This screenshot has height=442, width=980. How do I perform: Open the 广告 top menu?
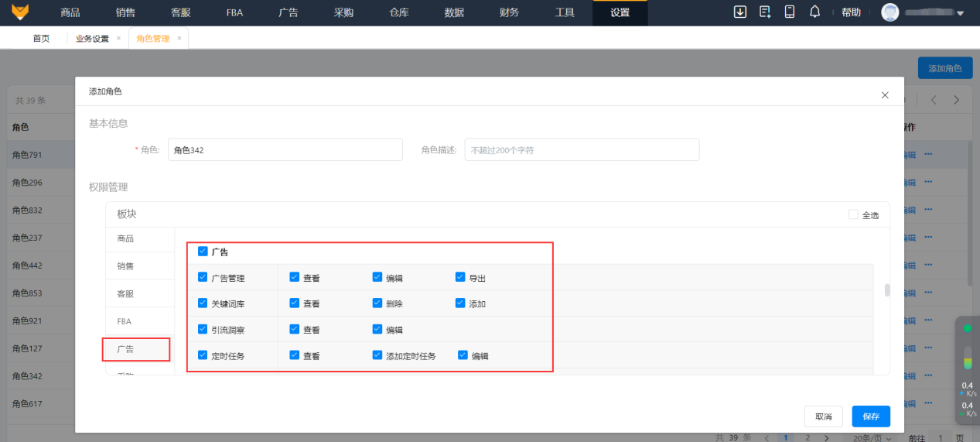289,12
